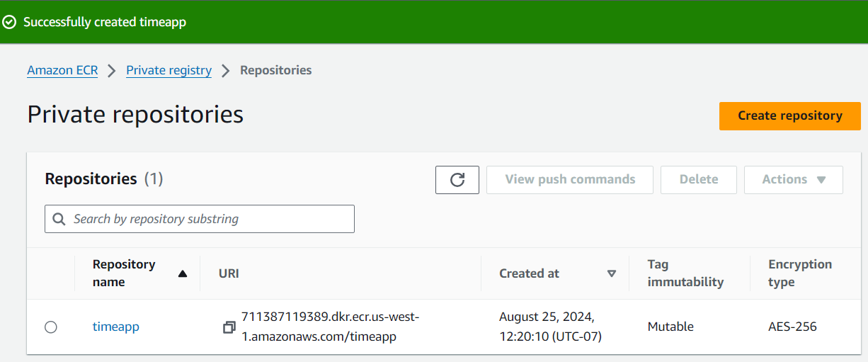The image size is (868, 362).
Task: Open the Actions dropdown menu
Action: click(x=793, y=180)
